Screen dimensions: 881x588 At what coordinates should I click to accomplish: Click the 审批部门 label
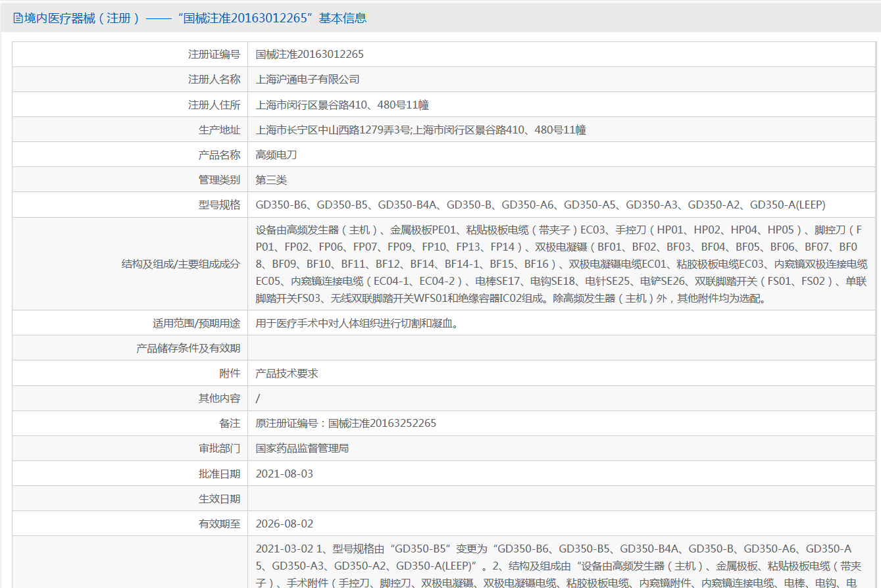220,448
